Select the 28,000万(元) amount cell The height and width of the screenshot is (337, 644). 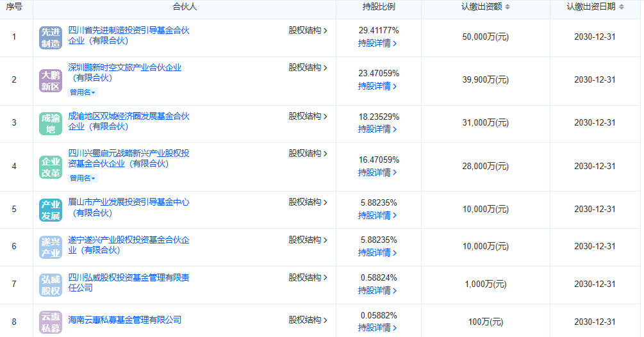point(486,166)
